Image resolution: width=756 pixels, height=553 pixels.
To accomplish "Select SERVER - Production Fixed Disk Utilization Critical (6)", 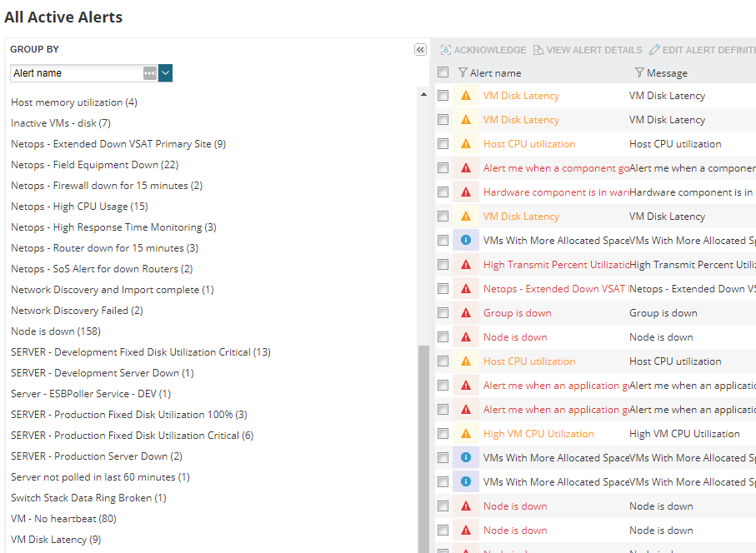I will click(x=132, y=435).
